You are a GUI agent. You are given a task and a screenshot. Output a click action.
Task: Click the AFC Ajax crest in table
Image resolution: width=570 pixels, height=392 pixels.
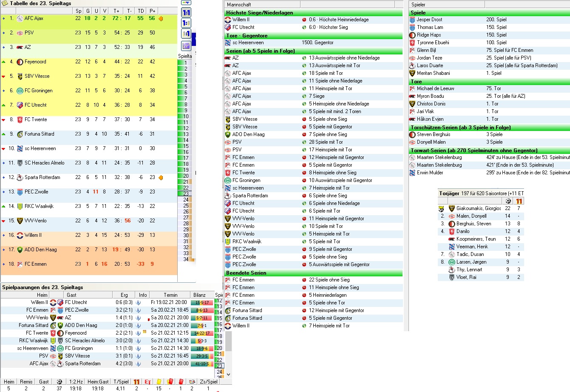(20, 19)
